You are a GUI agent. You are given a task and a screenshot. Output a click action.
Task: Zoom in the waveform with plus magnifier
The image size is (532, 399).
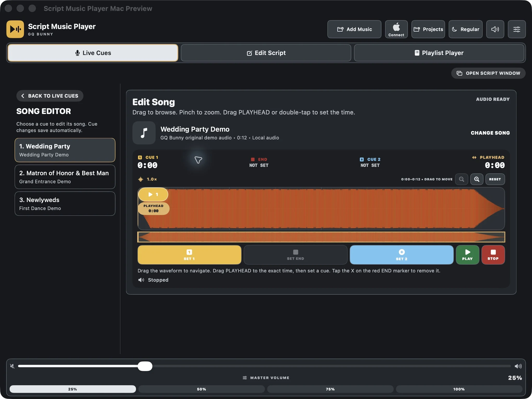point(477,179)
